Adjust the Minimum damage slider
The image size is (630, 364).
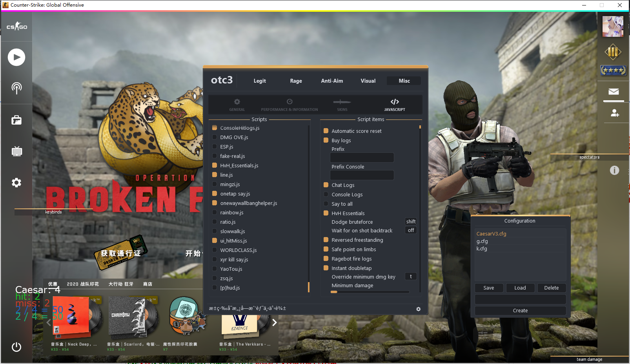coord(370,292)
